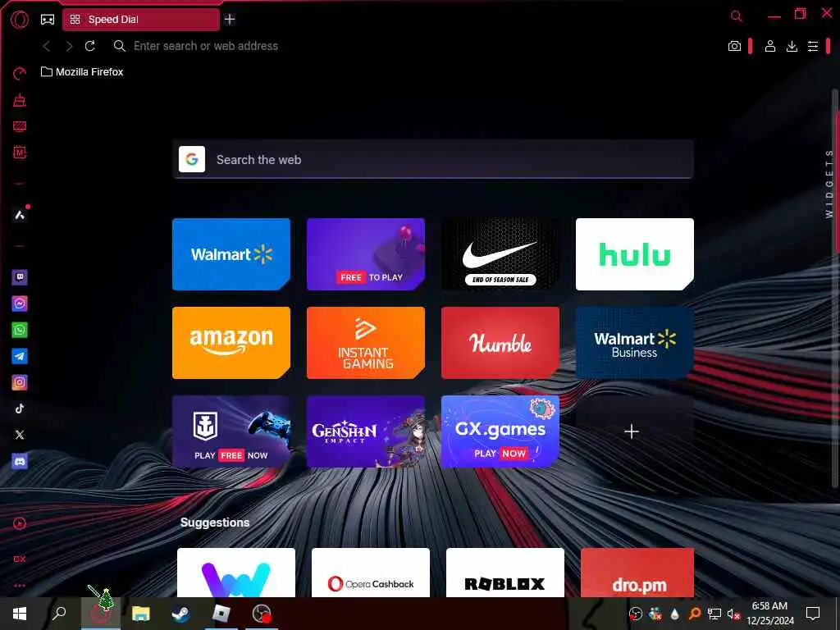The image size is (840, 630).
Task: Add a new speed dial site
Action: coord(632,431)
